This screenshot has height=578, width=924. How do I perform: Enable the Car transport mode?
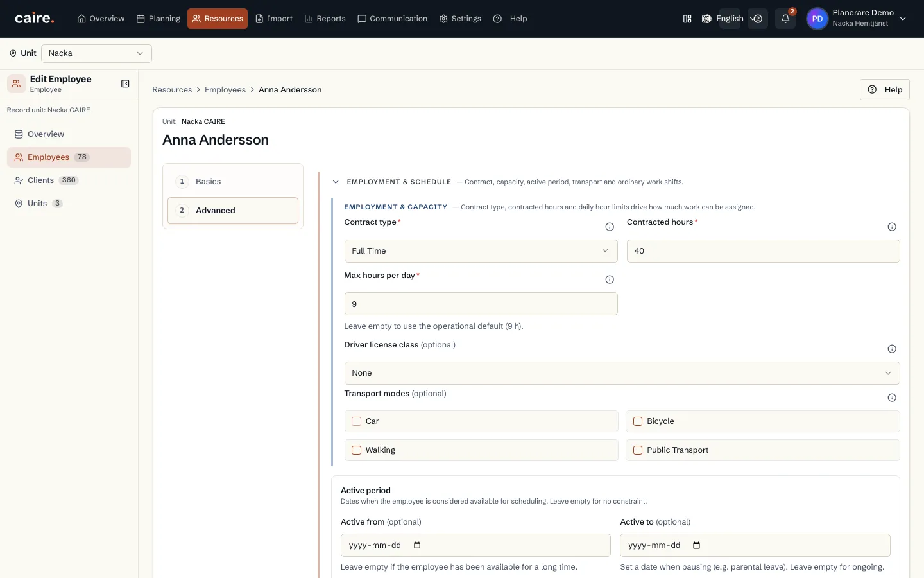[x=357, y=421]
